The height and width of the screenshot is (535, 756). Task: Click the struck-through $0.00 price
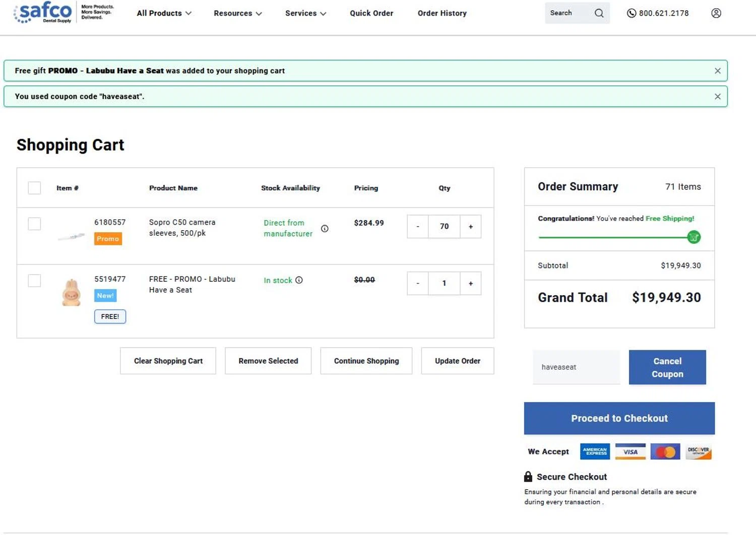(x=364, y=280)
